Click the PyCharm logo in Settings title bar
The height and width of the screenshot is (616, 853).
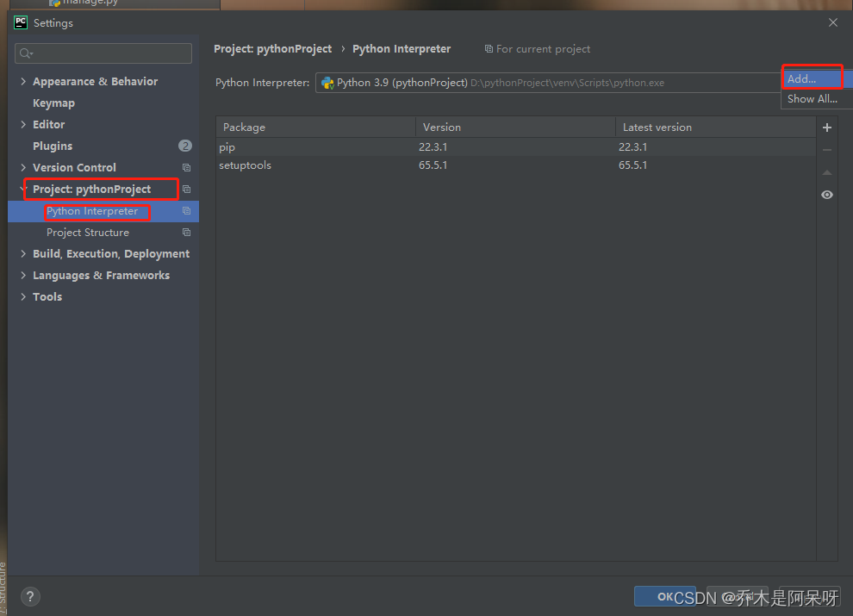(x=21, y=22)
